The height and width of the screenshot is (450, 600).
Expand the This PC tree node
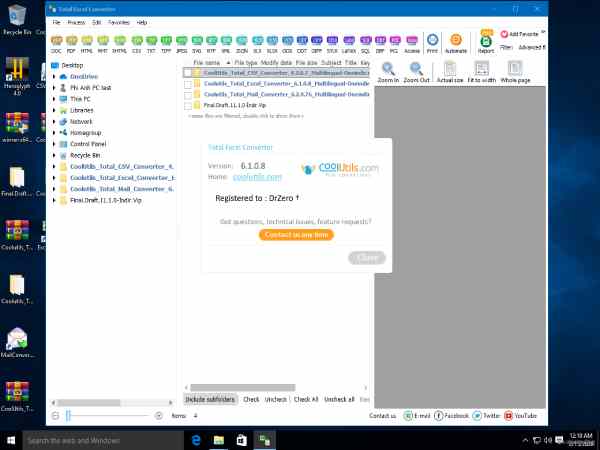click(54, 99)
